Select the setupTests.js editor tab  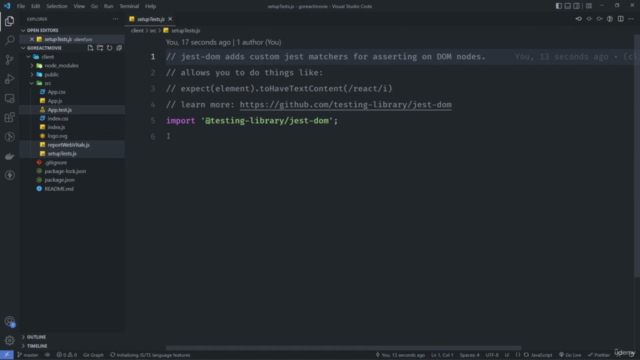click(151, 19)
